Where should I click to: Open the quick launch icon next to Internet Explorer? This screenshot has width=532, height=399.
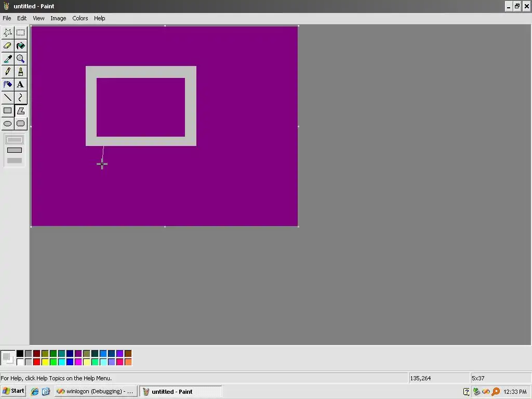click(46, 392)
